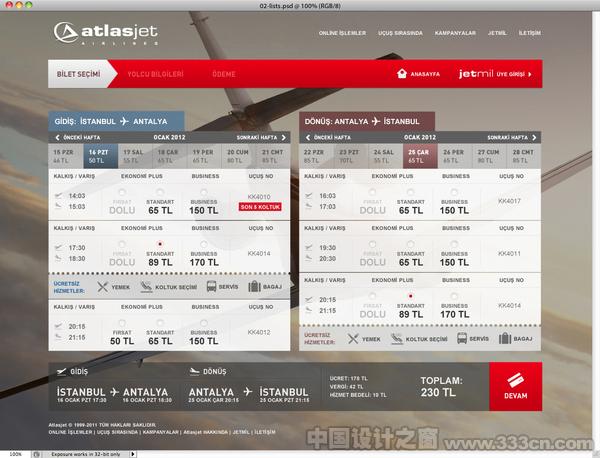Viewport: 600px width, 458px height.
Task: Pick departure date 21 CMT
Action: pyautogui.click(x=273, y=156)
